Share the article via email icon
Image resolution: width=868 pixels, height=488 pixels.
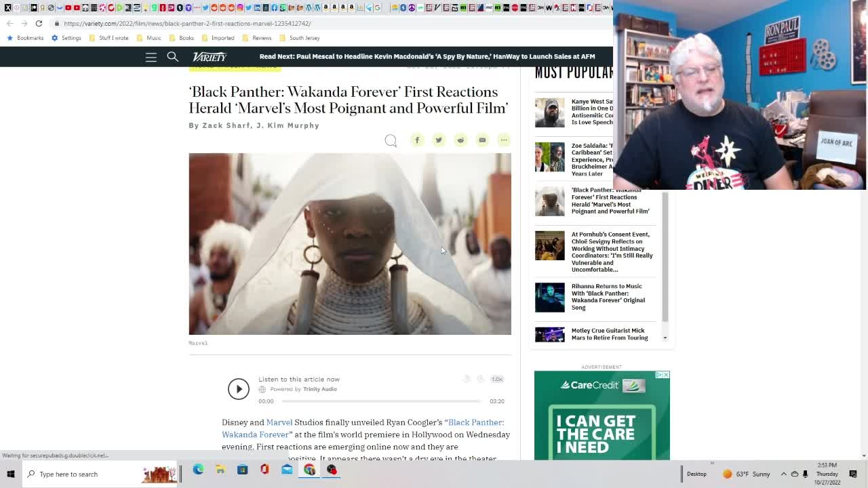pos(482,140)
